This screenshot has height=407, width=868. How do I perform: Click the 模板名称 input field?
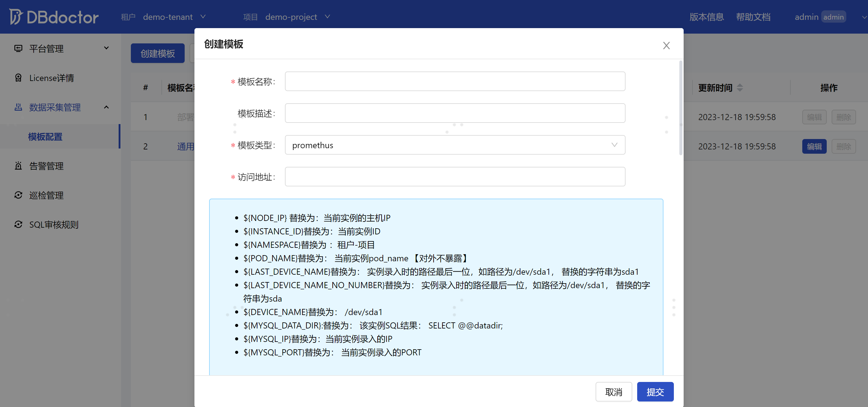(455, 81)
